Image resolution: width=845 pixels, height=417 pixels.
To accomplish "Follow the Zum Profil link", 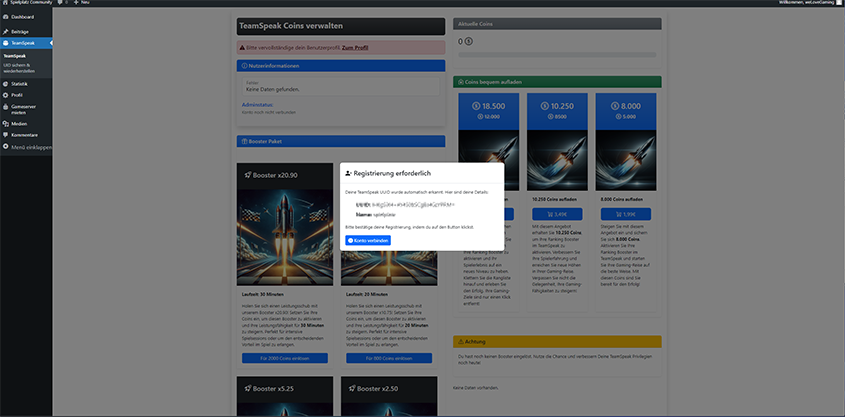I will point(355,48).
